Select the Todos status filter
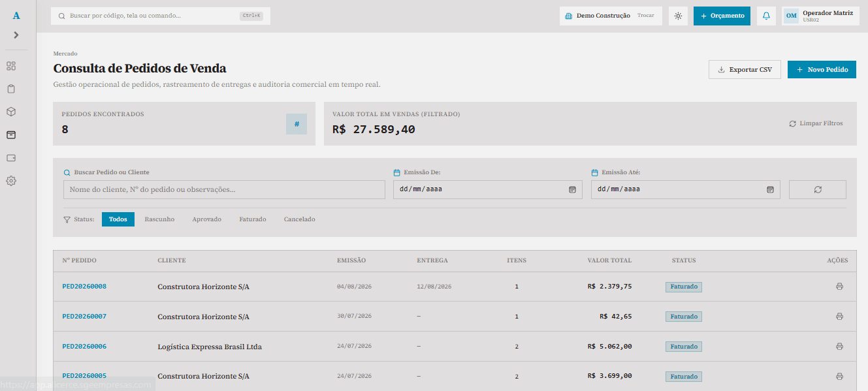 coord(118,219)
